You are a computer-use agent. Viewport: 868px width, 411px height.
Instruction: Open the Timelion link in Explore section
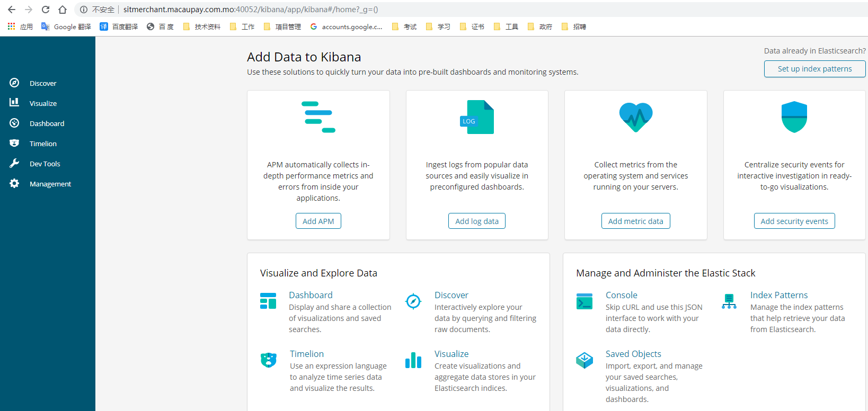[x=307, y=354]
